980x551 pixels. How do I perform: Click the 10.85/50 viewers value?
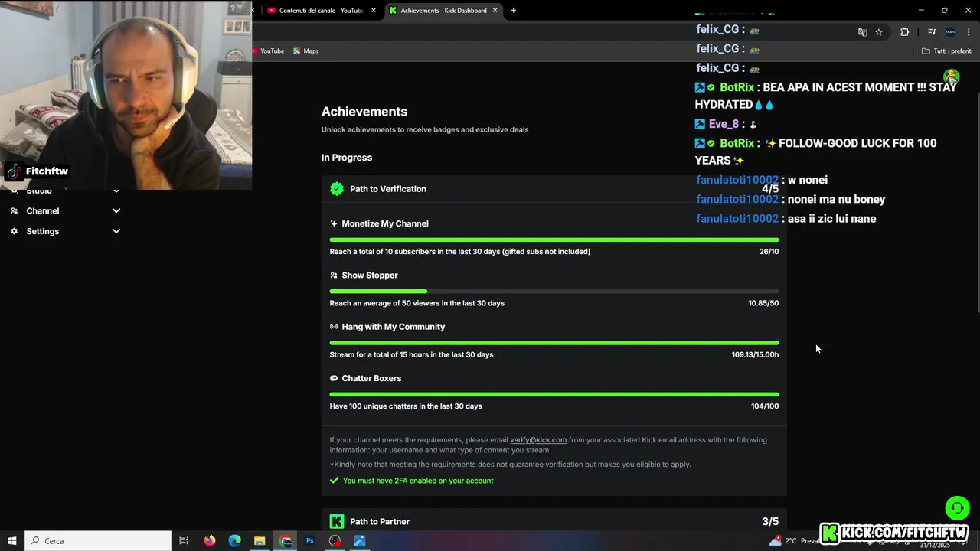763,303
